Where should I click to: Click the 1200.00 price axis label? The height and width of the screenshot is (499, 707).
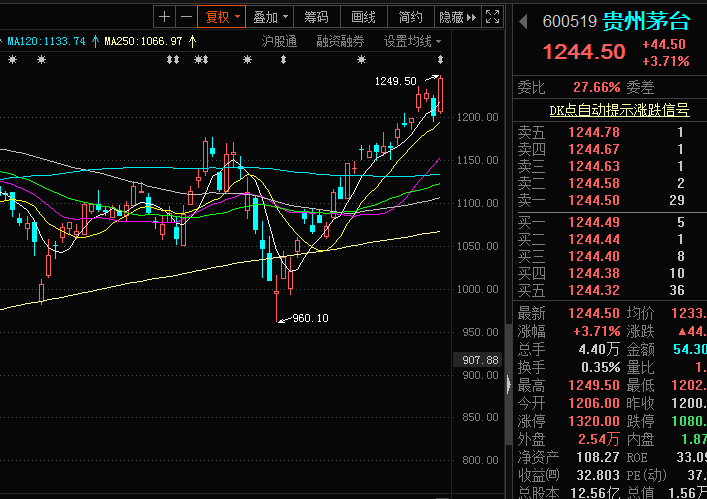tap(477, 118)
